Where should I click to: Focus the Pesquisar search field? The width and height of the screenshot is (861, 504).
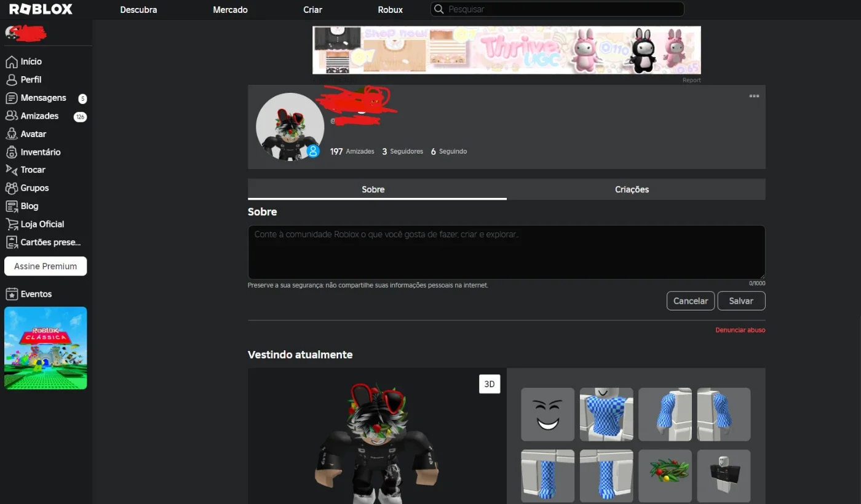(557, 9)
